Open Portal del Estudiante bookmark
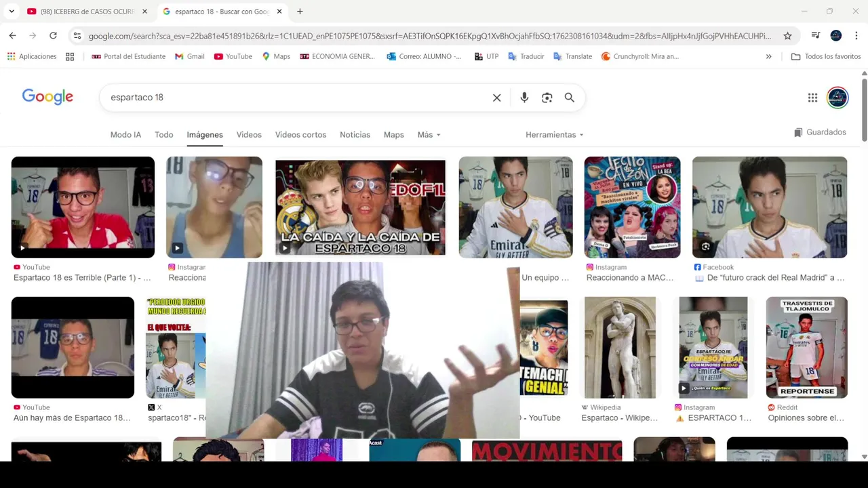This screenshot has height=488, width=868. coord(128,56)
